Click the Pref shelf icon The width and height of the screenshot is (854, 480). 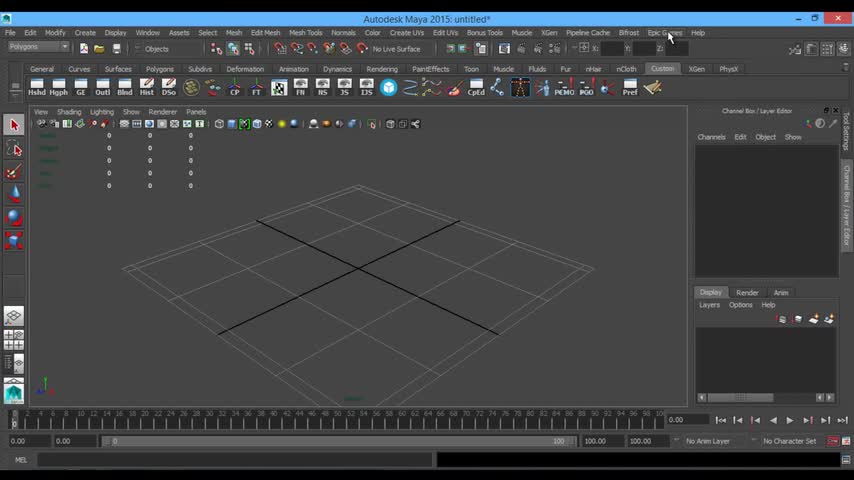pos(630,88)
